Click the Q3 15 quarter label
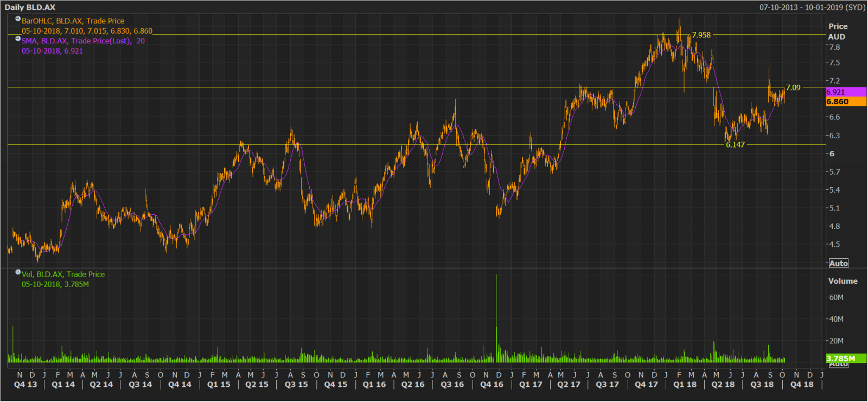 pos(296,384)
